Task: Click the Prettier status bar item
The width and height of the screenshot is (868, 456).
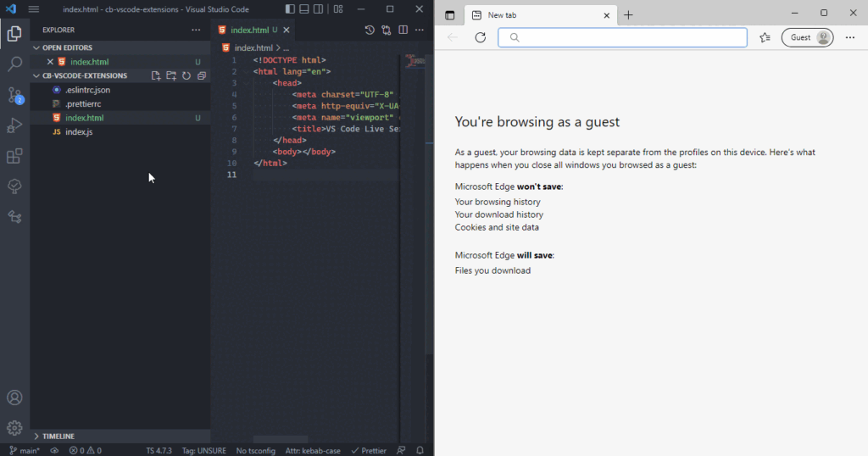Action: click(369, 450)
